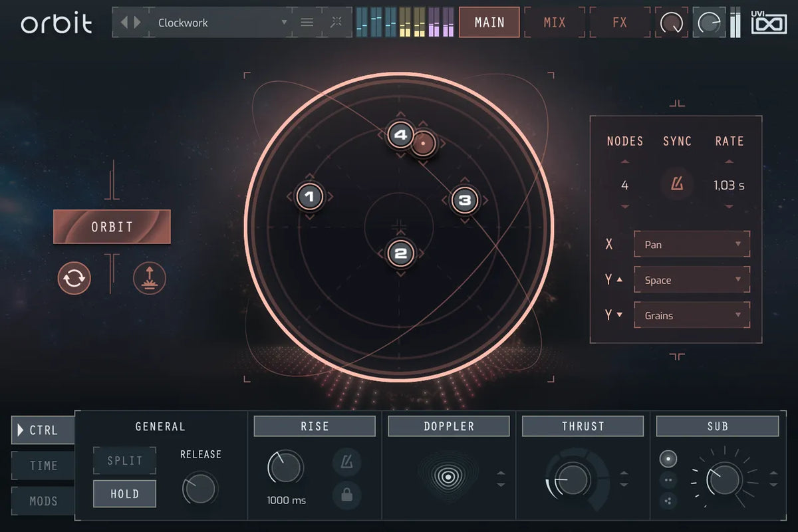Click the randomize preset icon in header
The height and width of the screenshot is (532, 798).
click(334, 21)
